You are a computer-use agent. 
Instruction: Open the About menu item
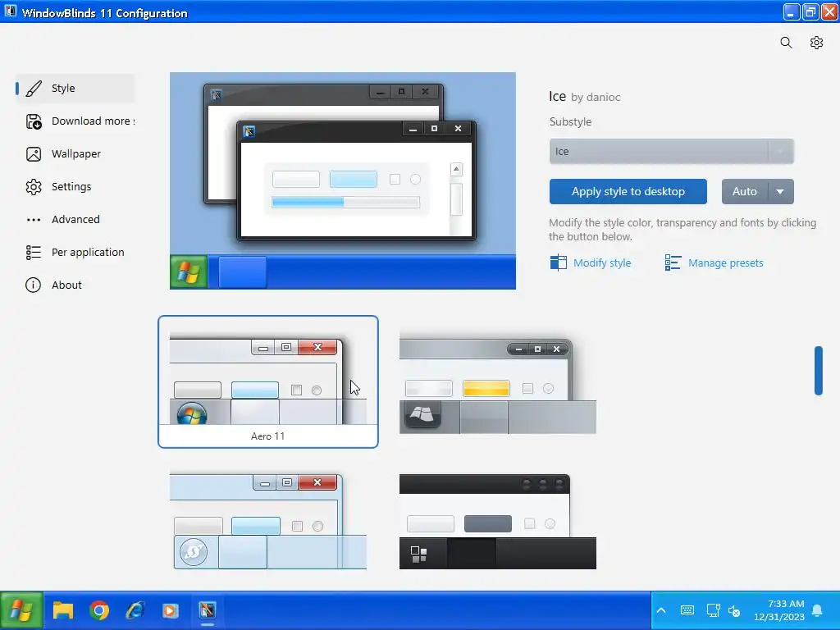pos(75,285)
